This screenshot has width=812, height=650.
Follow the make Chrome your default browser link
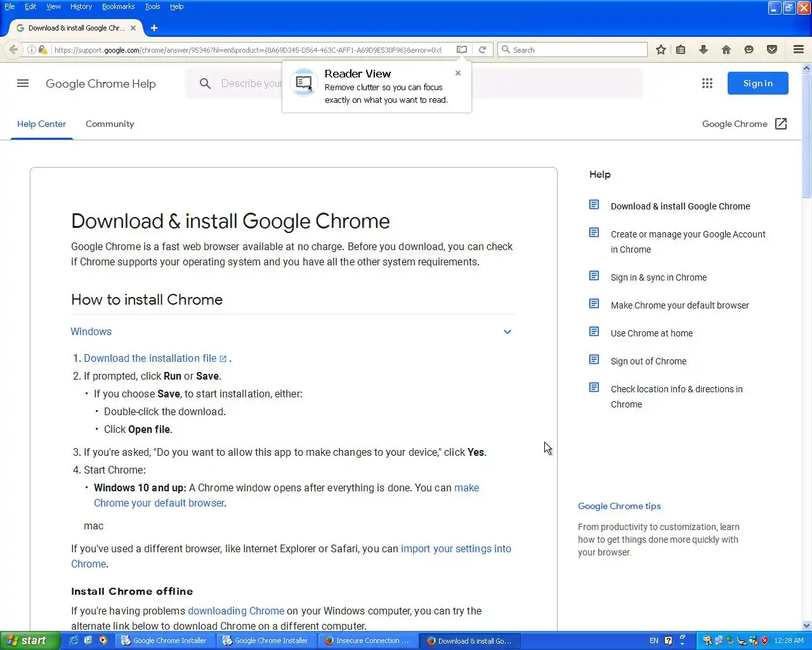[287, 495]
